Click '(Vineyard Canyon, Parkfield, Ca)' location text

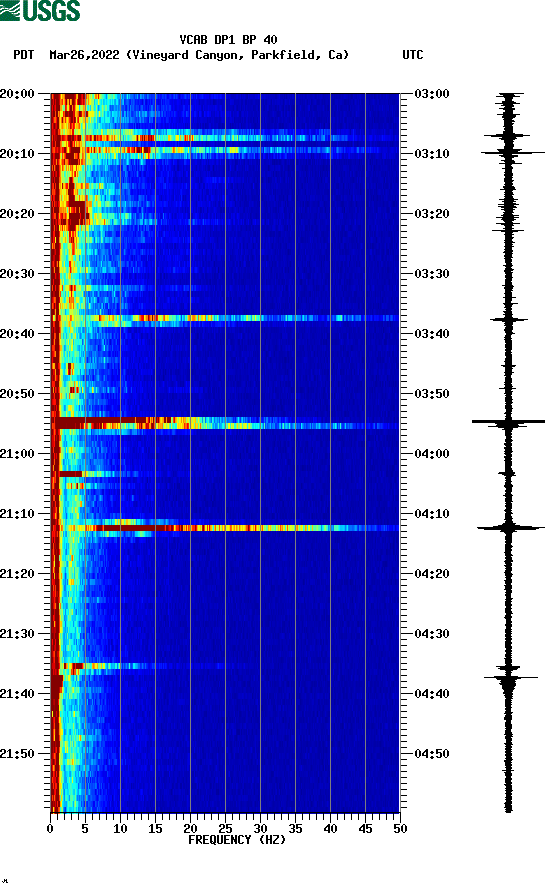[237, 55]
